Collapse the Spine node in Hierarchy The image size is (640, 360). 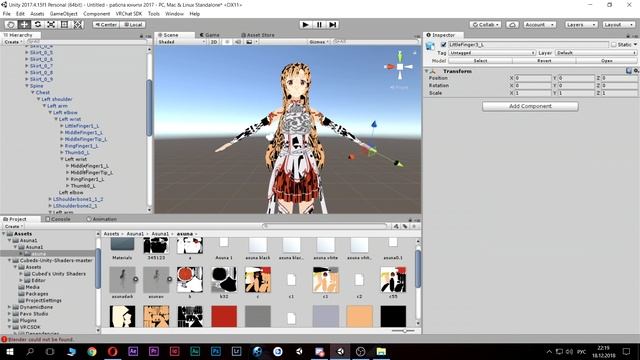click(27, 86)
